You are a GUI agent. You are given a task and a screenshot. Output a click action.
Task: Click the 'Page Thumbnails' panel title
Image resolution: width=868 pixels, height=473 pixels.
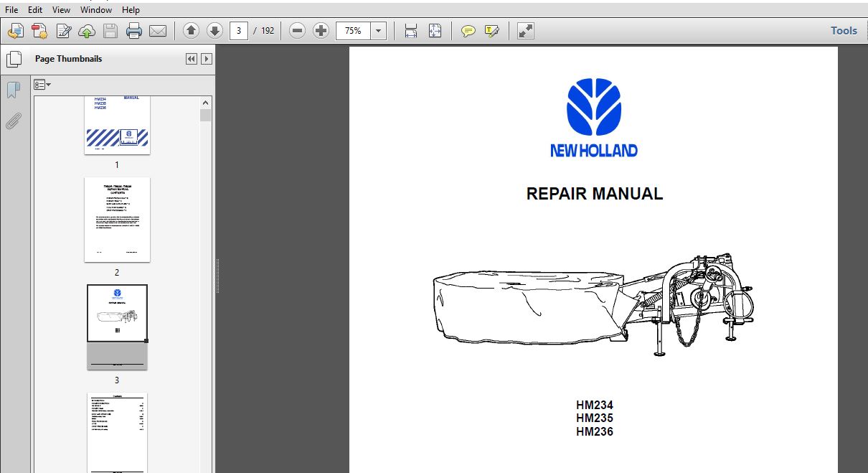pos(68,59)
